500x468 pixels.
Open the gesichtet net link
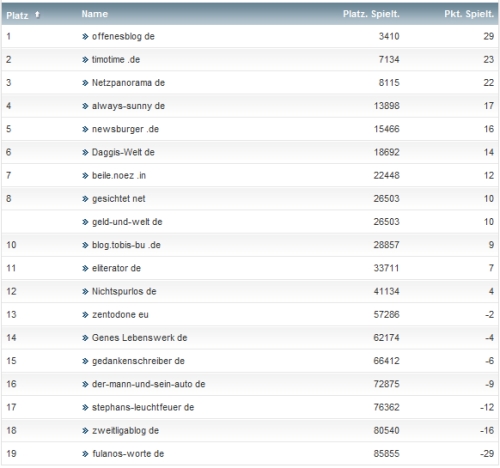click(x=118, y=199)
